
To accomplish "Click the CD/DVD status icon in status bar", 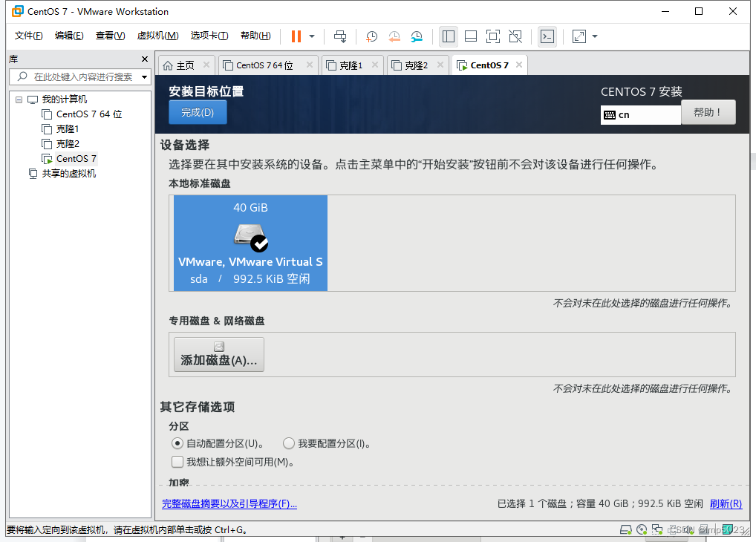I will click(x=642, y=529).
